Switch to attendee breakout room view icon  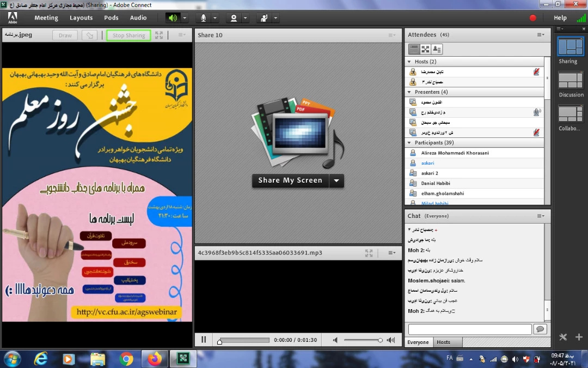425,50
